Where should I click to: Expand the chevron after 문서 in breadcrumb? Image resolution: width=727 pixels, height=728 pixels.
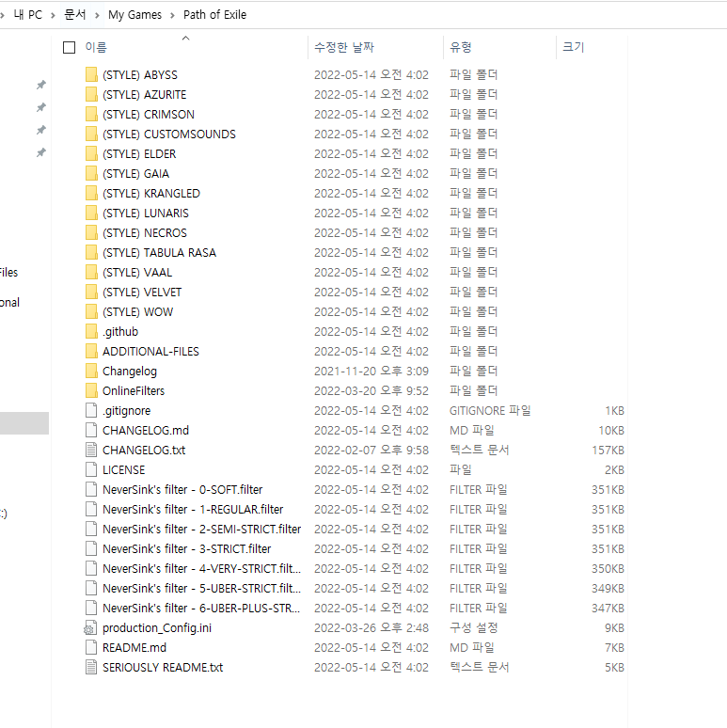click(x=97, y=15)
